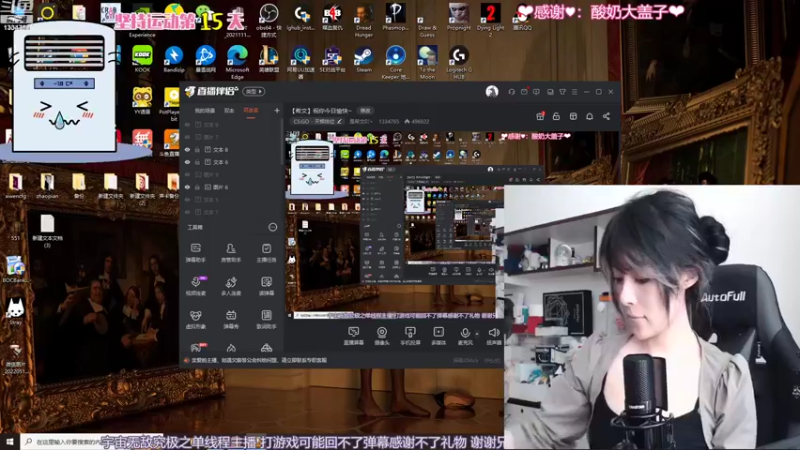Open the KOOK desktop shortcut

point(142,60)
